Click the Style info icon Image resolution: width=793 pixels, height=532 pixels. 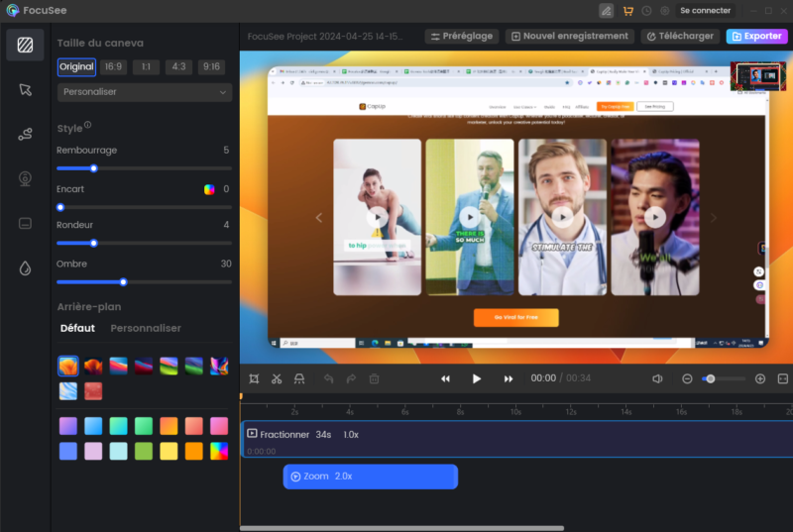pyautogui.click(x=88, y=125)
